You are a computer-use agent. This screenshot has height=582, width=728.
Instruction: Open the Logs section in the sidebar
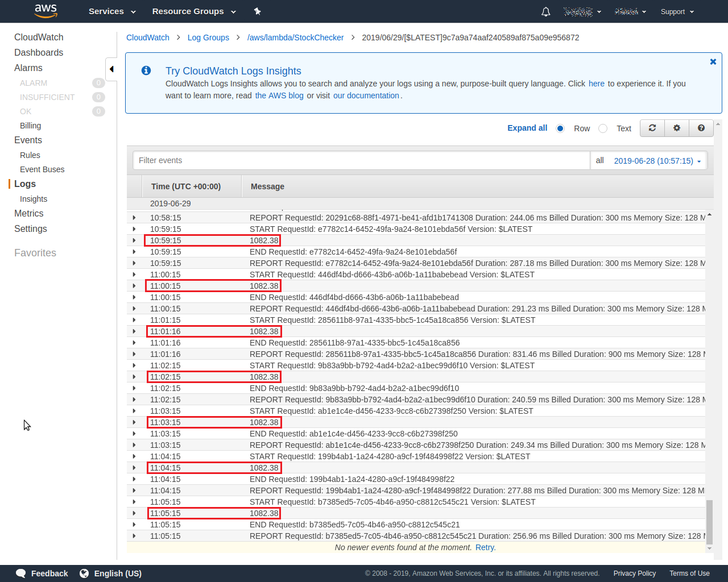point(24,184)
